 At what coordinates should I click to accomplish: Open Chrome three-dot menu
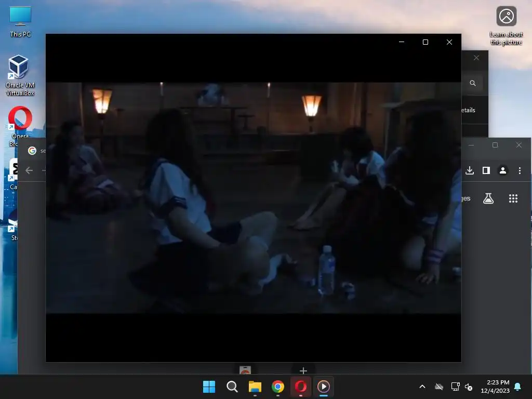tap(520, 170)
